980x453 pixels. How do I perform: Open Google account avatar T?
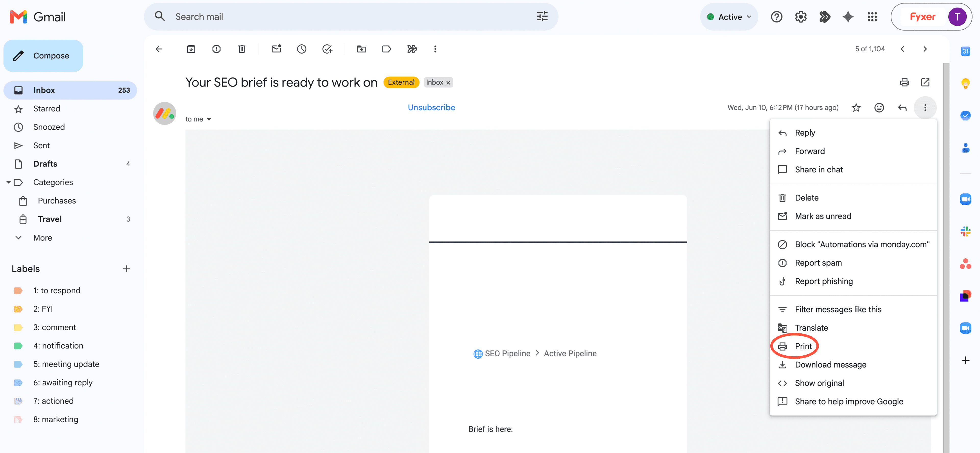[x=957, y=17]
